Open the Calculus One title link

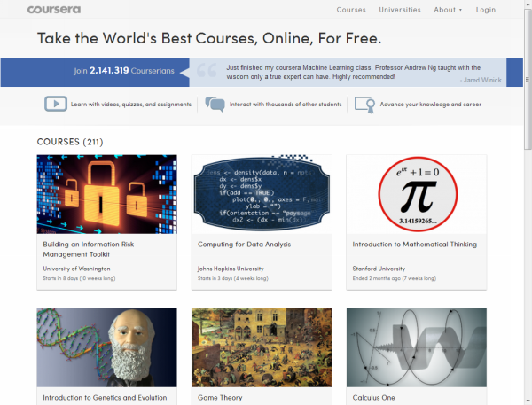tap(373, 398)
